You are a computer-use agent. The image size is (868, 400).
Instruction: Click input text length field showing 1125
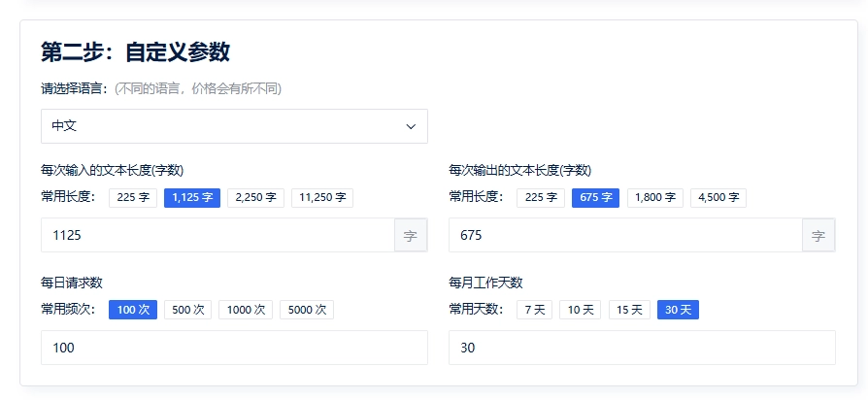tap(217, 235)
